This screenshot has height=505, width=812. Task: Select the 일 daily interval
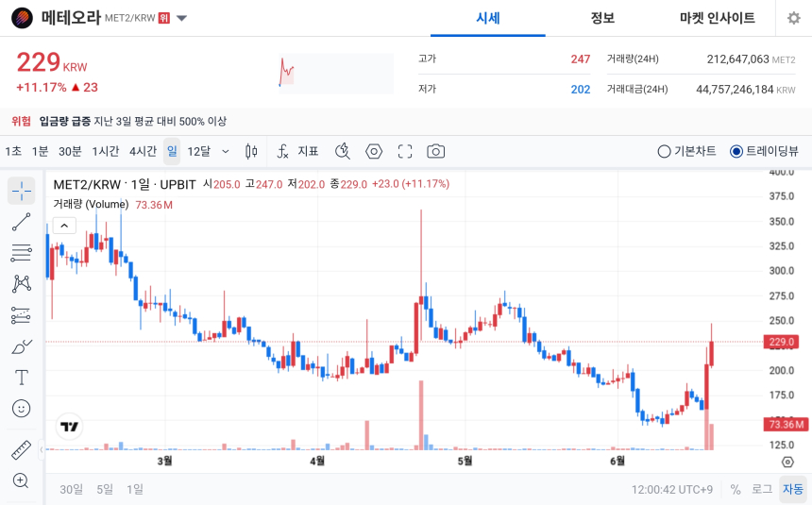point(172,151)
